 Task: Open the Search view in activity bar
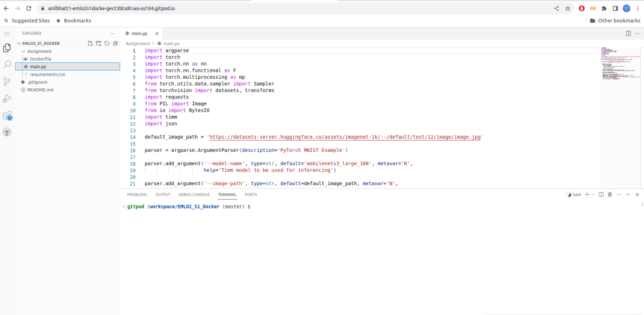coord(8,64)
